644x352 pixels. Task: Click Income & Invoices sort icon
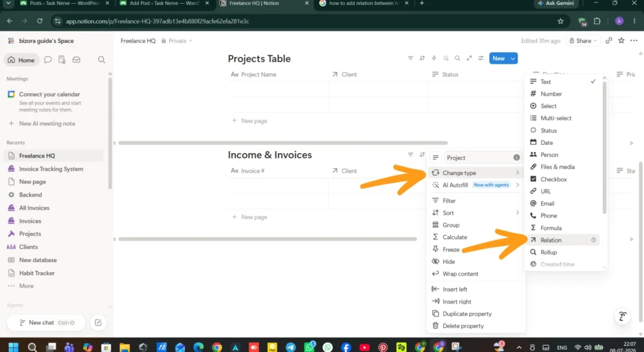422,155
